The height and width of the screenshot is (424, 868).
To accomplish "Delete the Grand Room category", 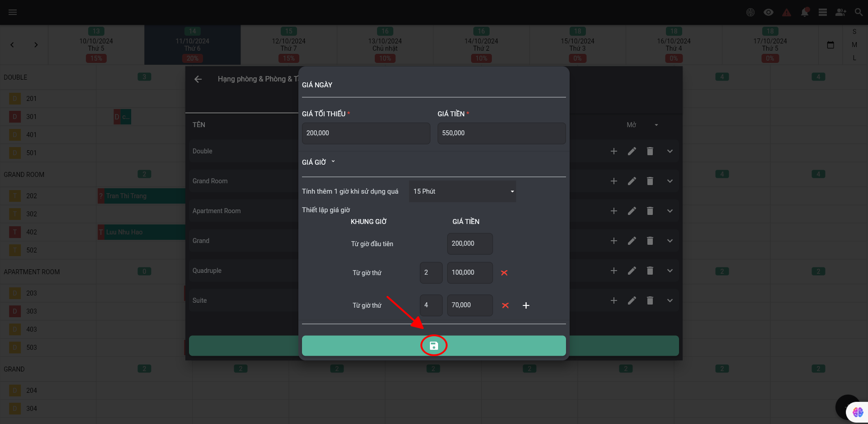I will pos(650,181).
